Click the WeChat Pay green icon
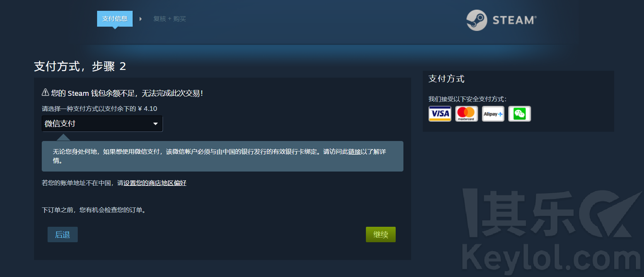 click(x=519, y=114)
